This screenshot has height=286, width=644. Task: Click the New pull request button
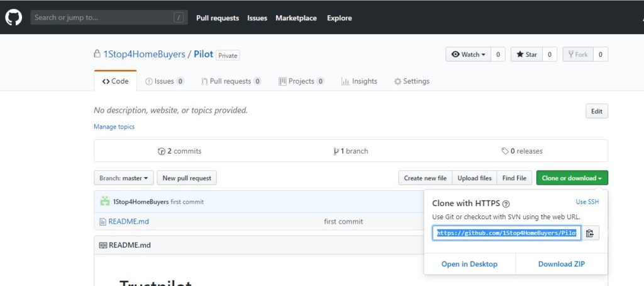(x=187, y=178)
